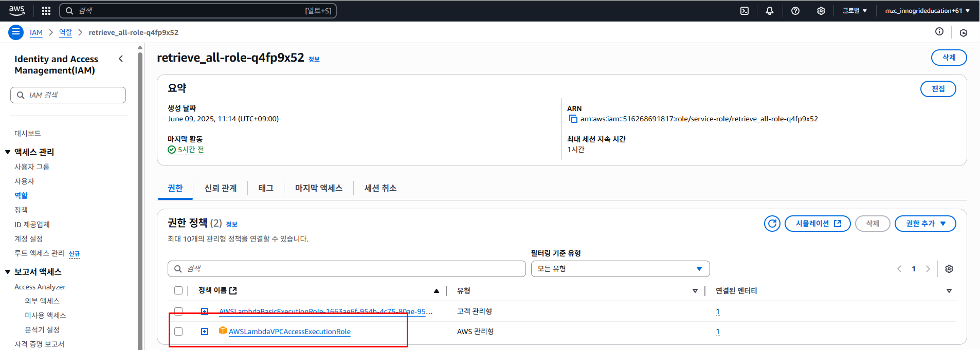Click the AWSLambdaVPCAccessExecutionRole orange box icon
The width and height of the screenshot is (980, 350).
tap(223, 330)
